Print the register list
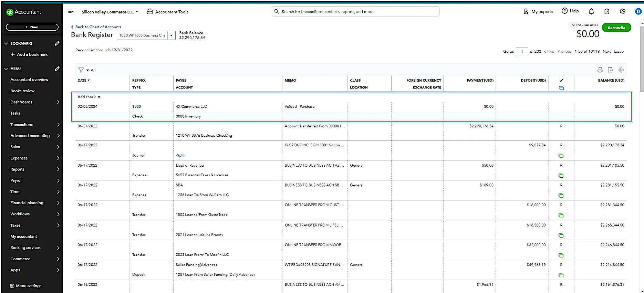The width and height of the screenshot is (644, 293). 600,70
